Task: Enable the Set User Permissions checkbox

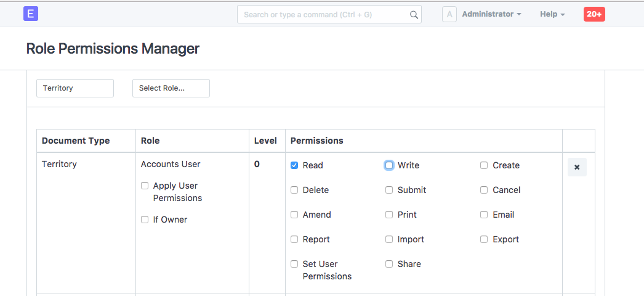Action: [294, 264]
